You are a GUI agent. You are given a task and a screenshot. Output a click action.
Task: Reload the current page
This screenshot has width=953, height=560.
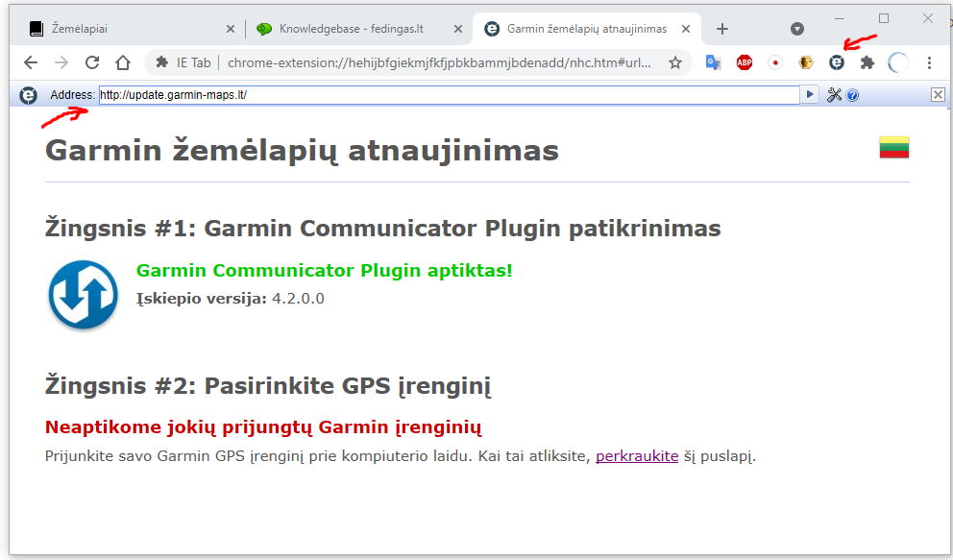(92, 62)
